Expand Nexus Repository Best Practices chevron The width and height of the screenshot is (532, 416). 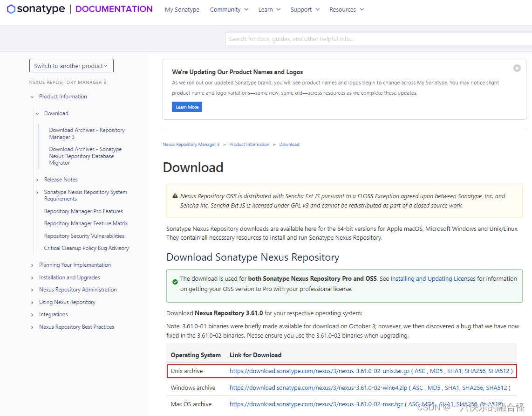[32, 328]
